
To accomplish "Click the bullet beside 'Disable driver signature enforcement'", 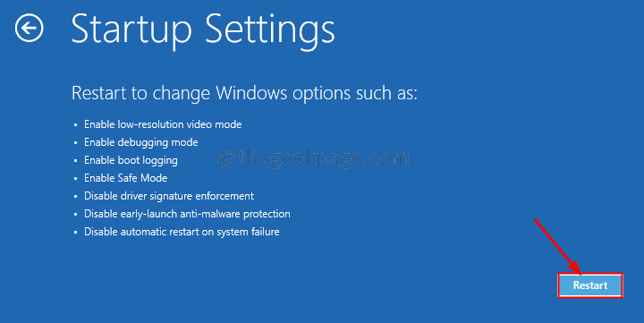I will click(x=75, y=197).
